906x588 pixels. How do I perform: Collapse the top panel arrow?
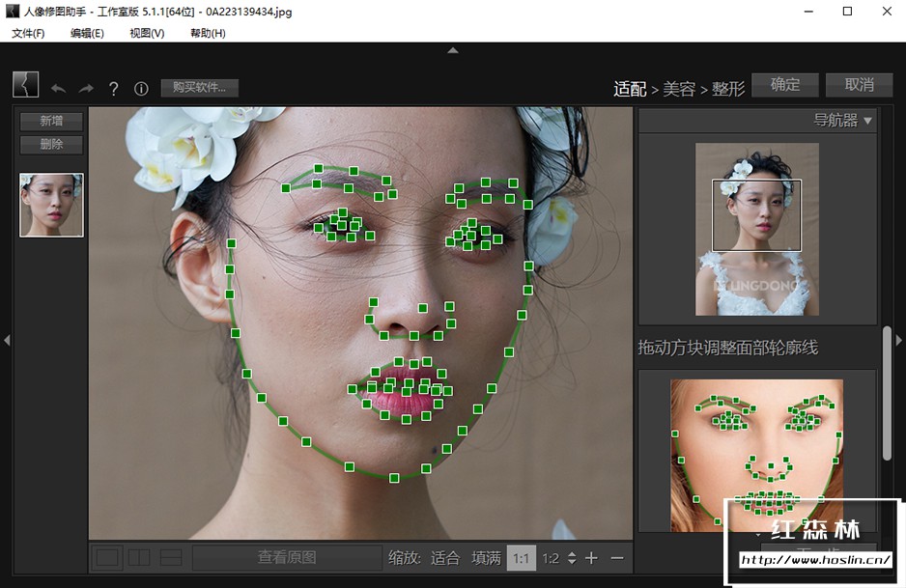[453, 50]
